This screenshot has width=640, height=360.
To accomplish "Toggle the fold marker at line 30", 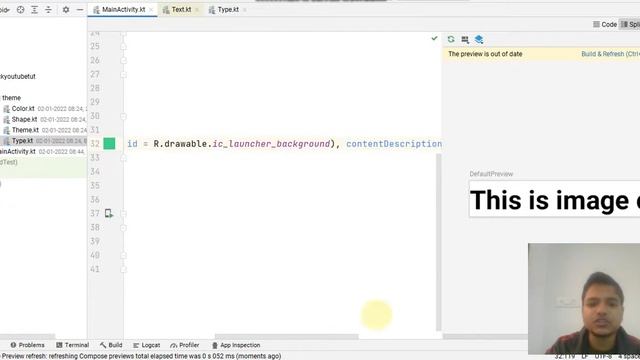I will (x=123, y=116).
